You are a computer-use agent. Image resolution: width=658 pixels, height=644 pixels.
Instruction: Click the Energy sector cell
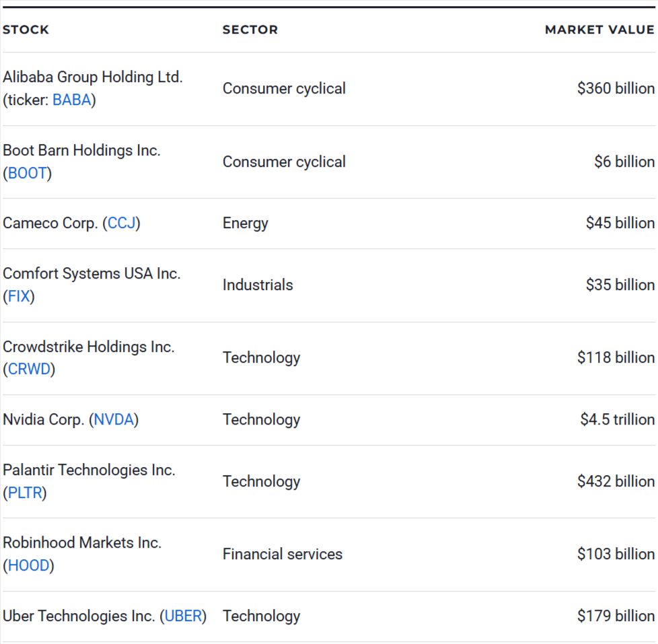click(x=246, y=223)
